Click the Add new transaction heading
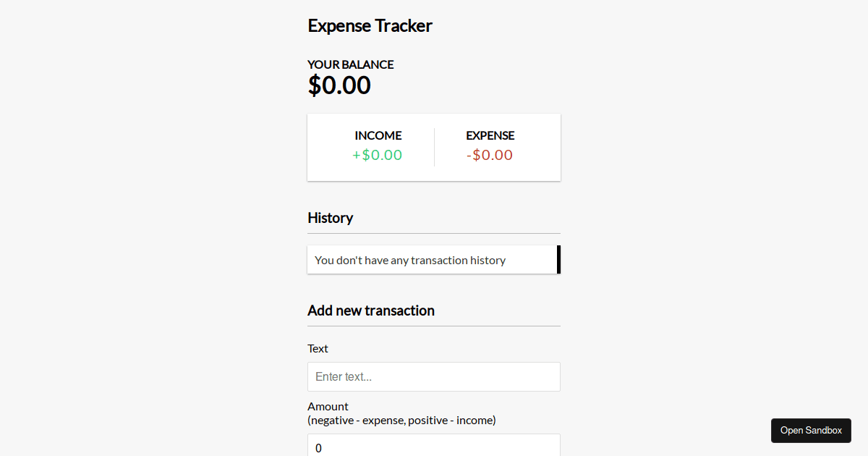Screen dimensions: 868x456 [x=370, y=310]
